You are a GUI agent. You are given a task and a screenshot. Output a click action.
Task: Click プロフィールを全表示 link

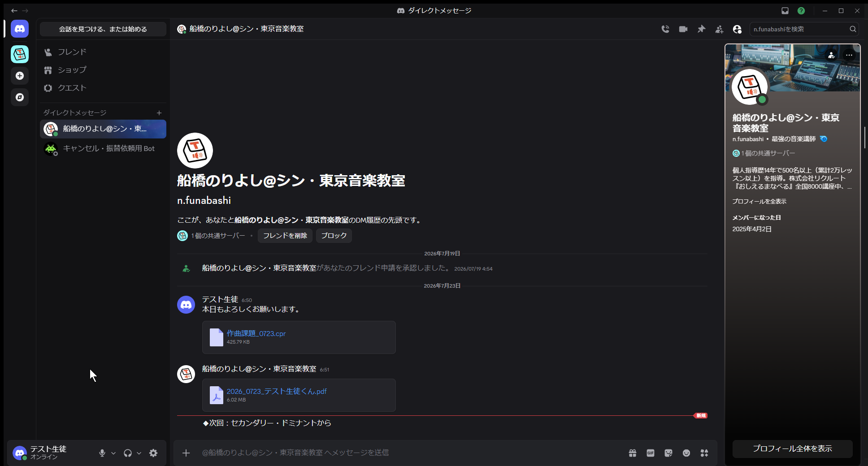(x=759, y=202)
